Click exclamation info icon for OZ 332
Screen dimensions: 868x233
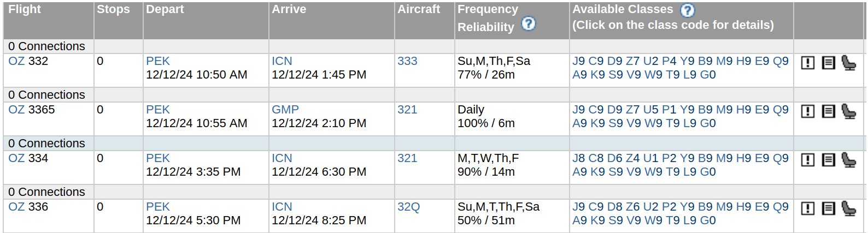(807, 63)
